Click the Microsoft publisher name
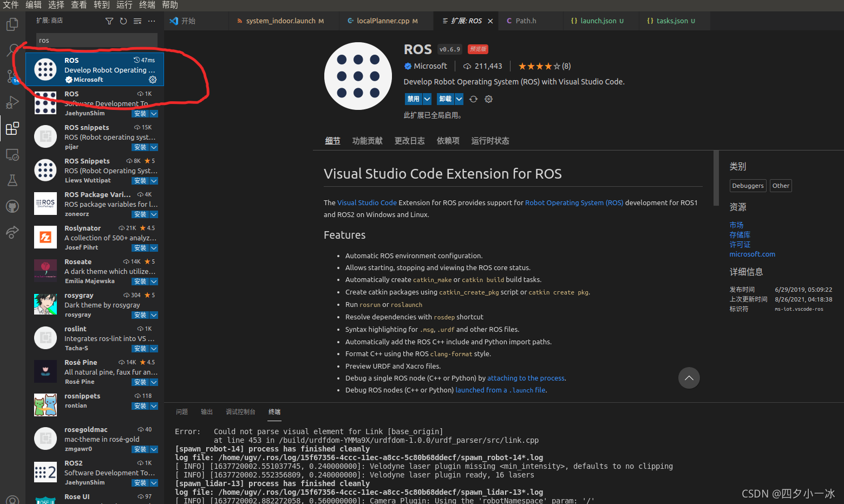The image size is (844, 504). click(x=430, y=66)
